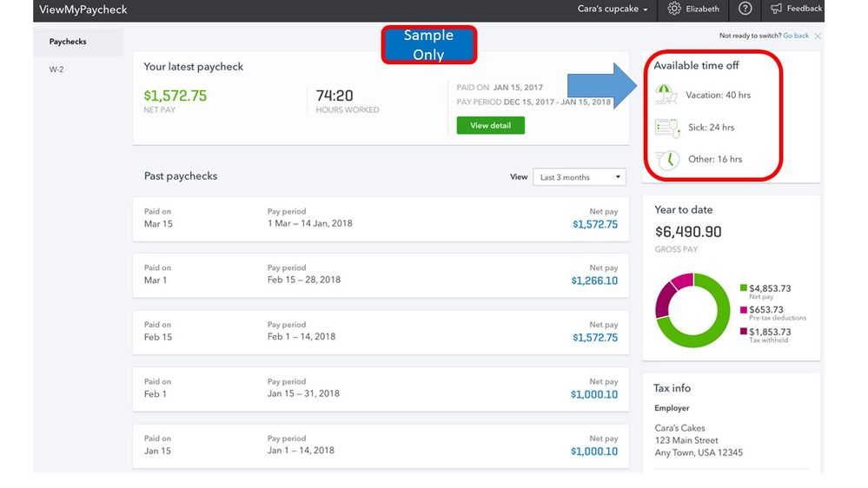Open the Feb 1 paycheck amount $1,000.10
Image resolution: width=868 pixels, height=488 pixels.
pos(594,395)
